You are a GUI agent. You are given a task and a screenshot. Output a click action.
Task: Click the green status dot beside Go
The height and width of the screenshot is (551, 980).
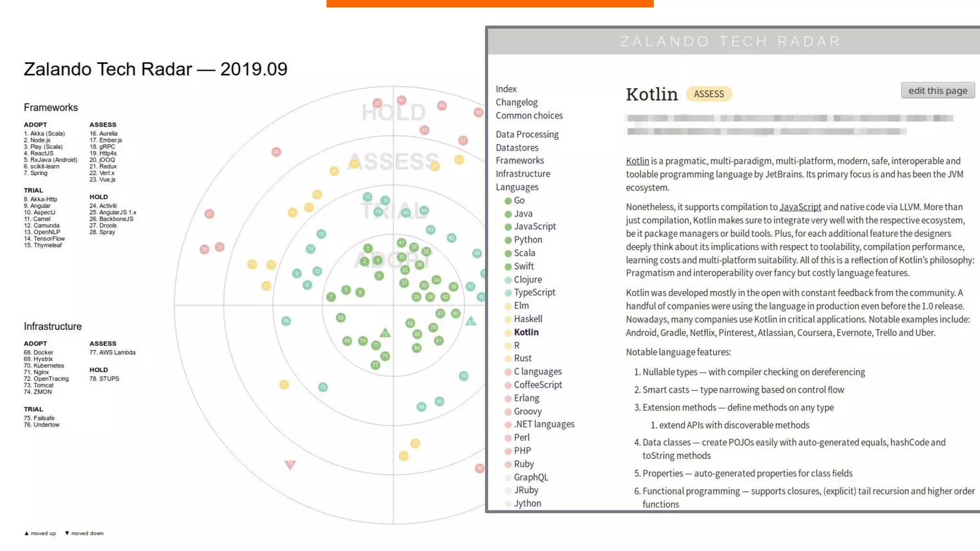508,201
